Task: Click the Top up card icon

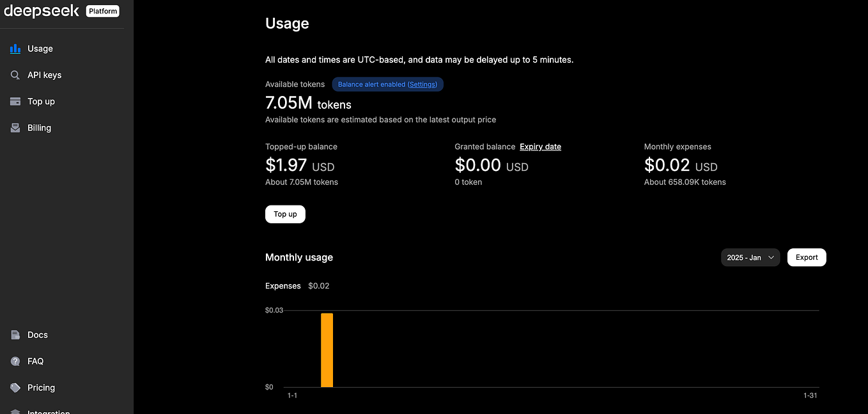Action: (x=15, y=101)
